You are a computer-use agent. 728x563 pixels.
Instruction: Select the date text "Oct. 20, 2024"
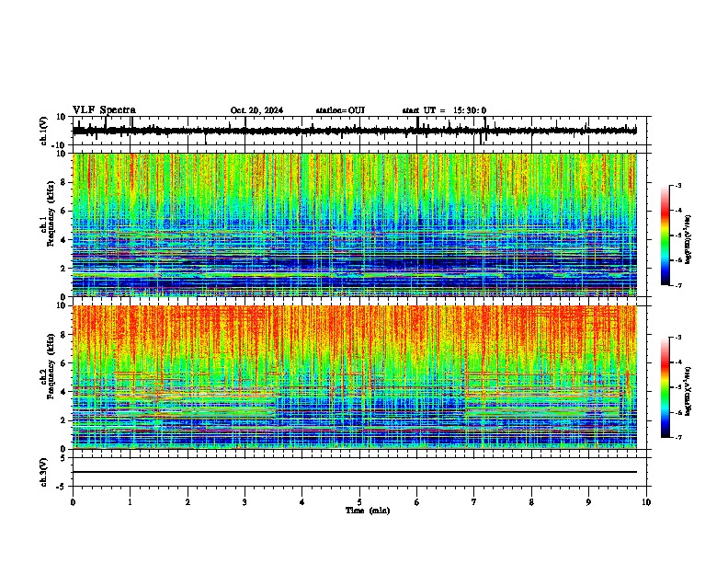point(256,110)
